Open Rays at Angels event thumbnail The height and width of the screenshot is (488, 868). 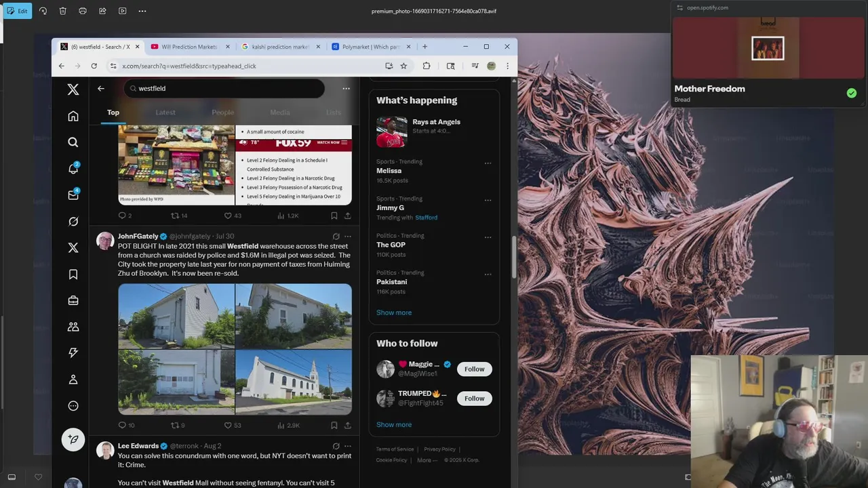pos(392,132)
